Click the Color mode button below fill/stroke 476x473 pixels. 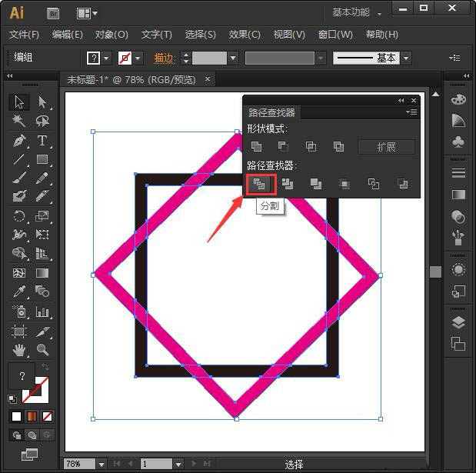pos(16,416)
